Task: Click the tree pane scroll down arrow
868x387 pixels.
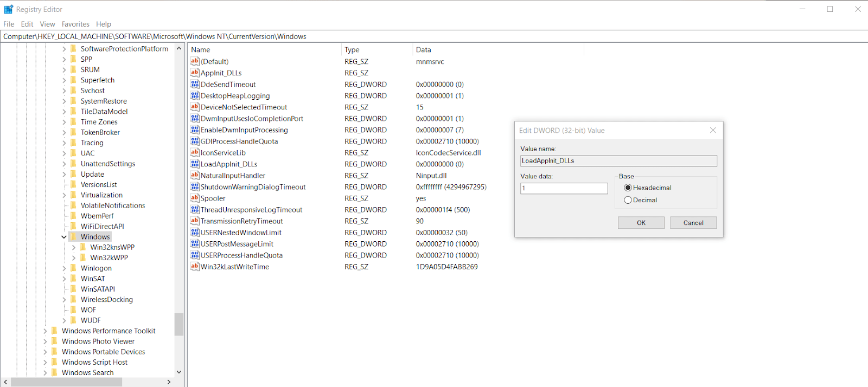Action: [179, 372]
